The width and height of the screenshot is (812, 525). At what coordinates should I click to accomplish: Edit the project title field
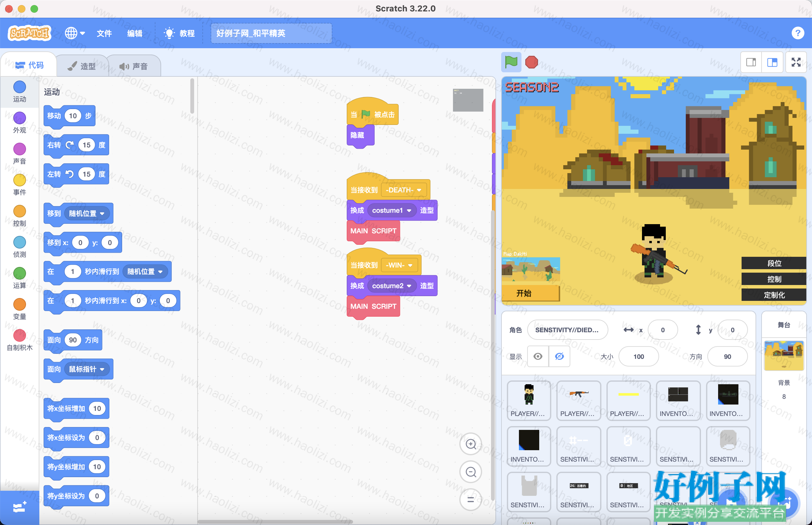[x=271, y=33]
